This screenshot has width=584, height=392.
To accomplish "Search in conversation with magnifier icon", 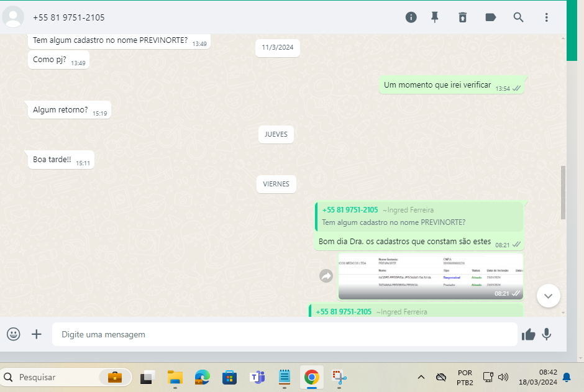I will click(518, 17).
